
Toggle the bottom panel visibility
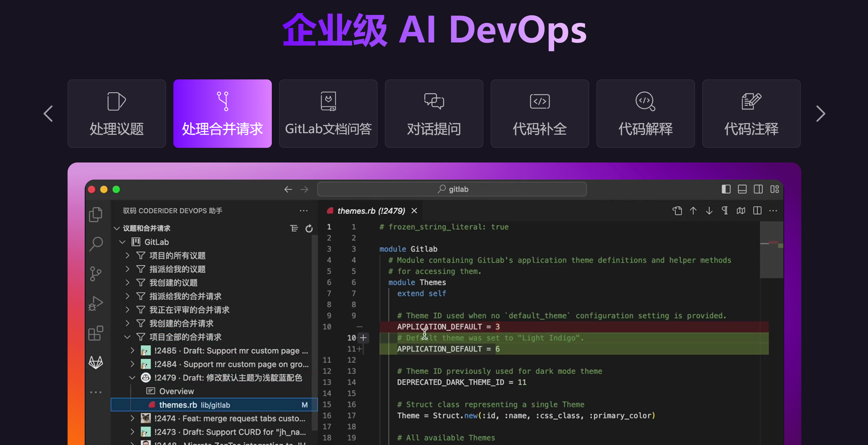742,189
